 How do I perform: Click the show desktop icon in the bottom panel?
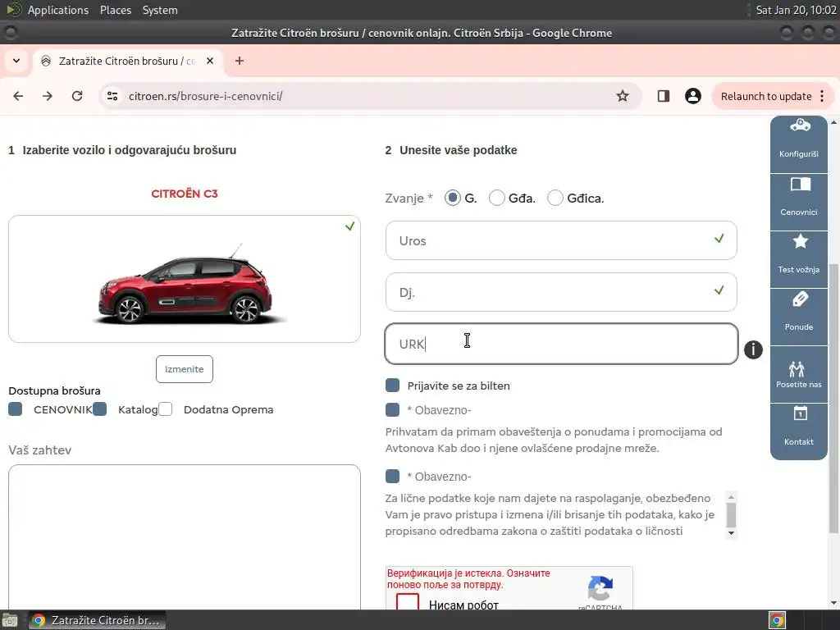(10, 620)
